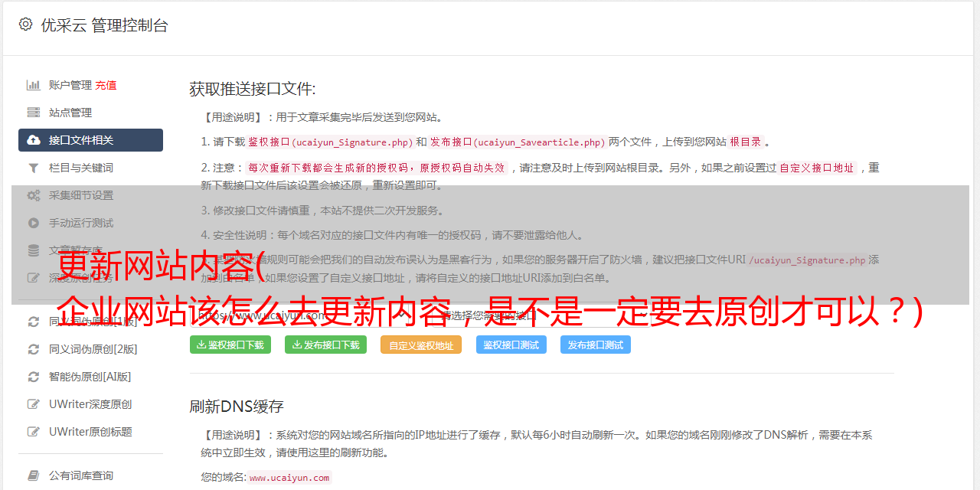Click the 发布接口(ucaiyun_Savearticle.php) code text
980x490 pixels.
point(518,142)
